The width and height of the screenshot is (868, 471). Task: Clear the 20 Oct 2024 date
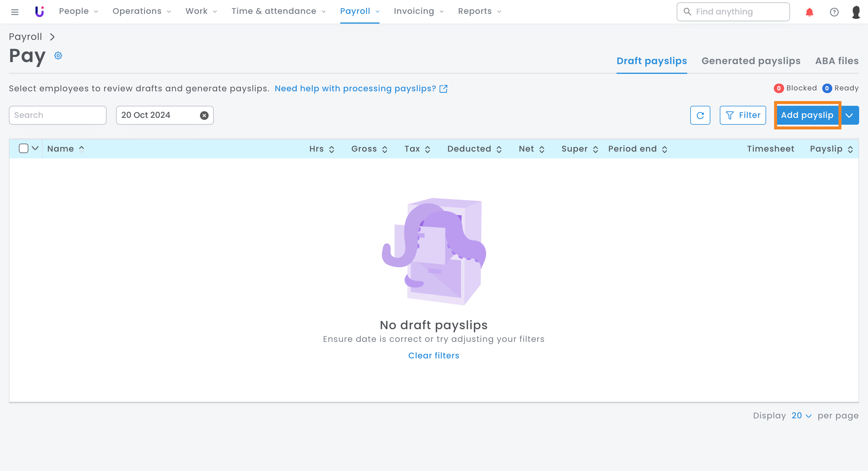204,115
